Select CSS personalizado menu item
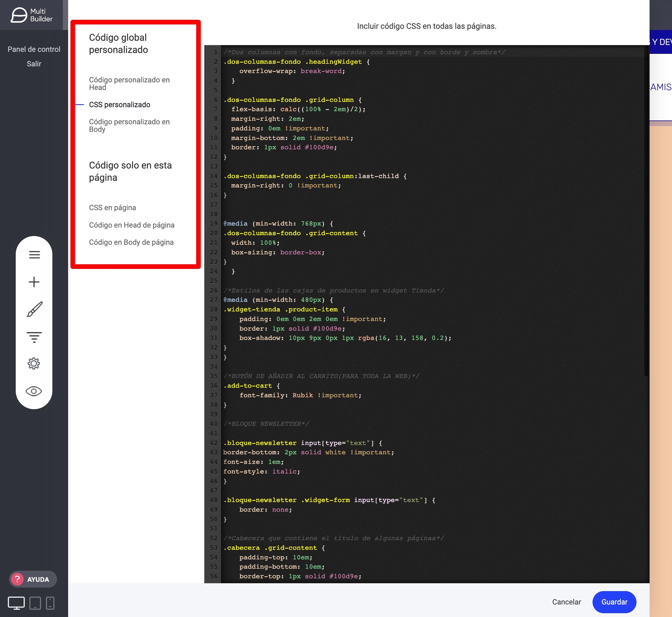This screenshot has width=672, height=617. coord(120,104)
